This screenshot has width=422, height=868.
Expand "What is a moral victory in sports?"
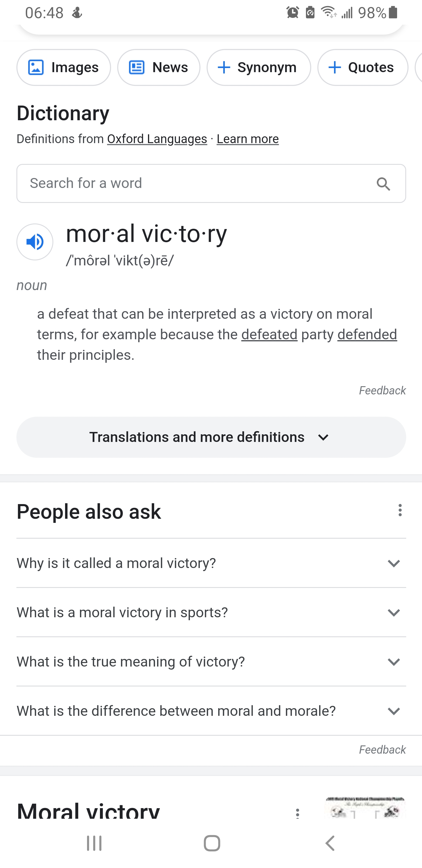tap(211, 612)
